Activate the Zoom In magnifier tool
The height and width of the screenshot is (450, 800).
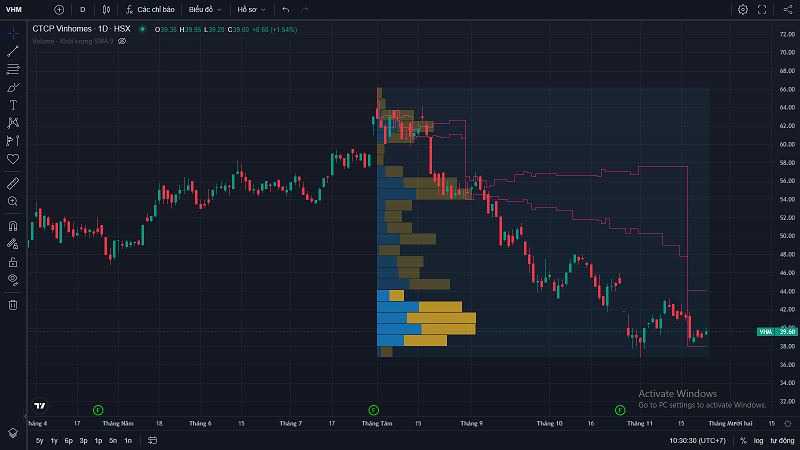[13, 201]
